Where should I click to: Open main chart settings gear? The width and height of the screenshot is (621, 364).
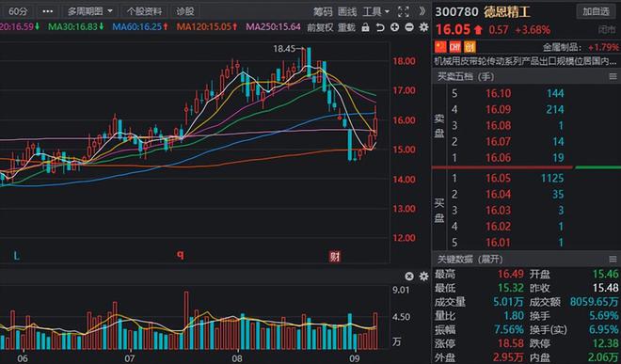[x=423, y=27]
